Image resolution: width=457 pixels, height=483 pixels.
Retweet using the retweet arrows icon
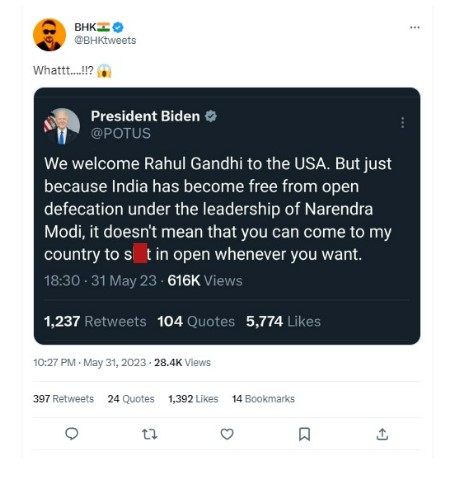pyautogui.click(x=149, y=434)
